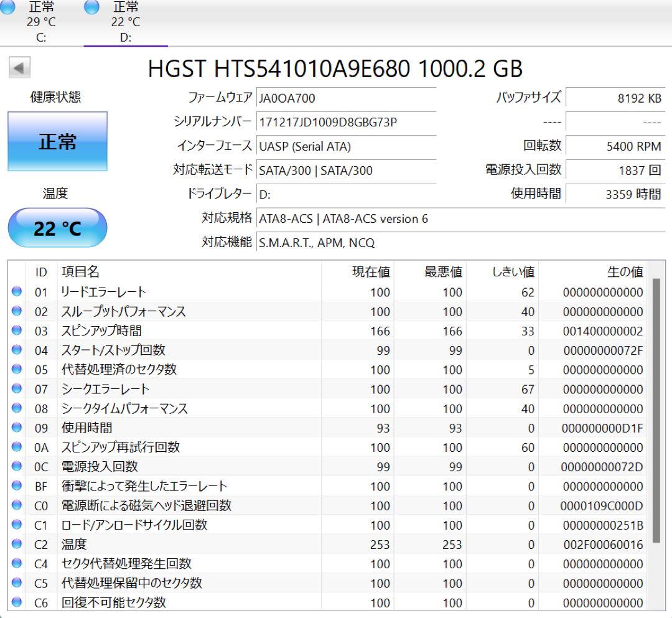Click the status orb for ID 02
Viewport: 672px width, 618px height.
point(17,311)
